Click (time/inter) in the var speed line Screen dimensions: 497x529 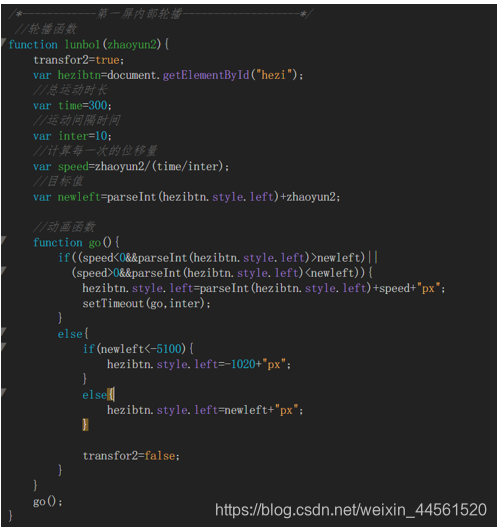(x=188, y=166)
